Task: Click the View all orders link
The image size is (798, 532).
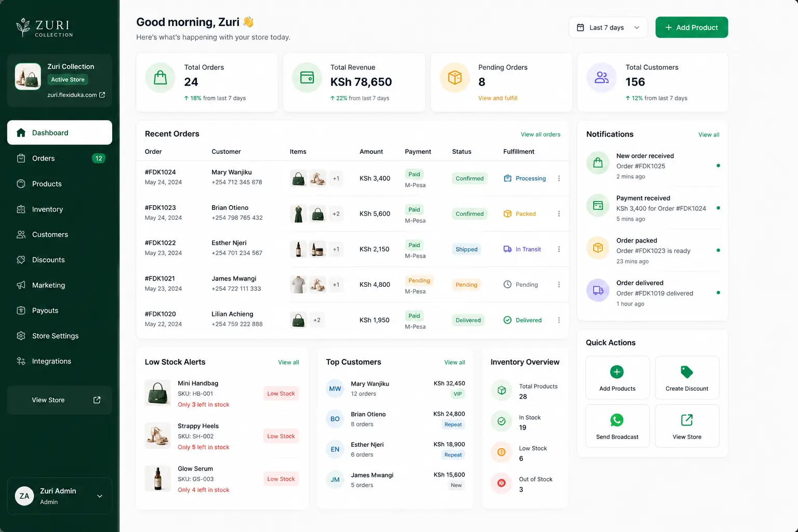Action: 540,135
